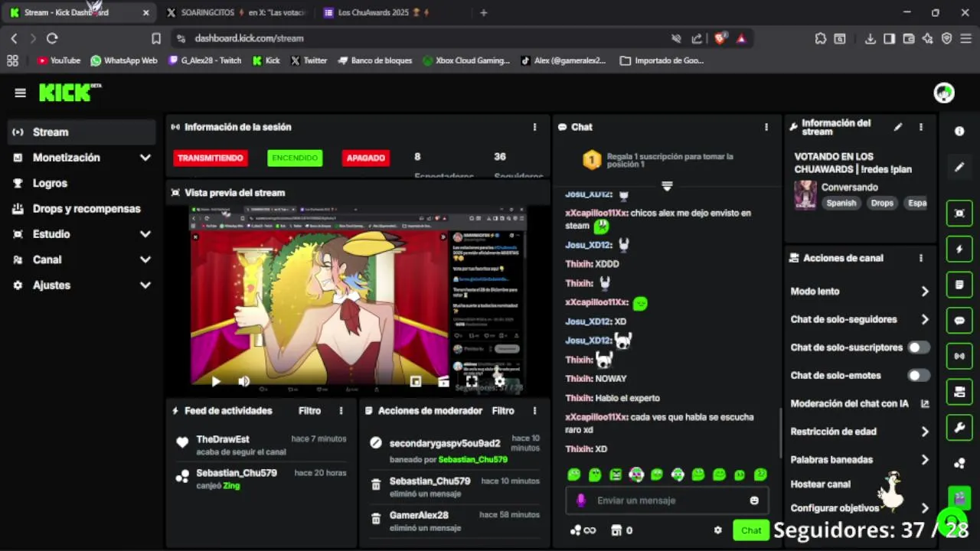Open Acciones de canal three-dot menu
980x551 pixels.
921,258
